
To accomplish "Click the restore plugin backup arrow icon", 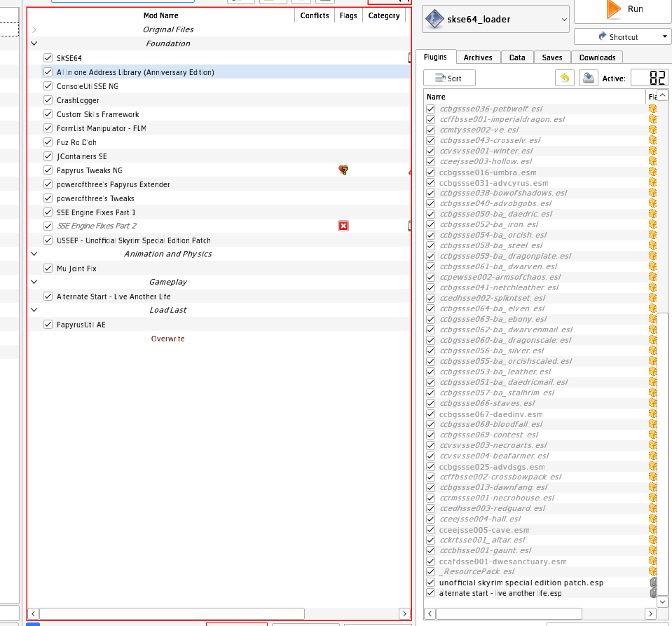I will point(565,78).
